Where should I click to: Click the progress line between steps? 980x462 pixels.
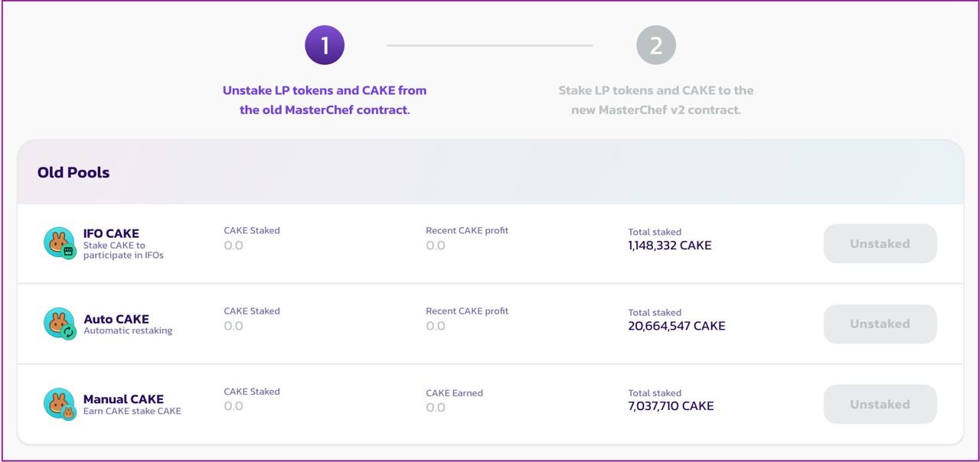[490, 45]
